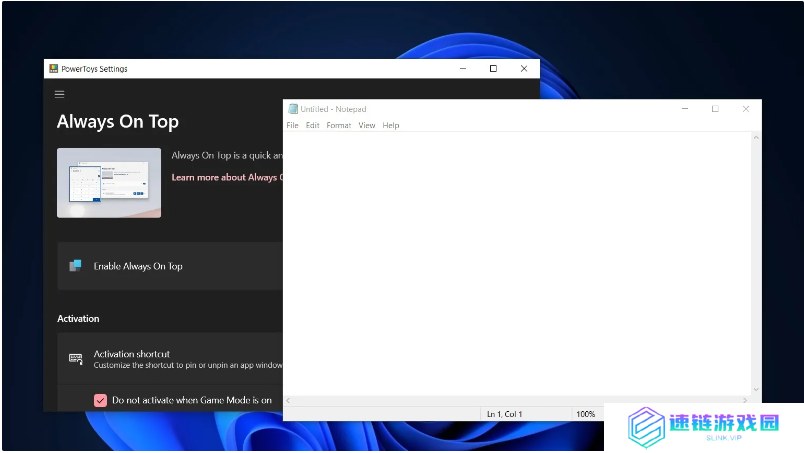804x453 pixels.
Task: Click the 'Always On Top' page heading
Action: 118,122
